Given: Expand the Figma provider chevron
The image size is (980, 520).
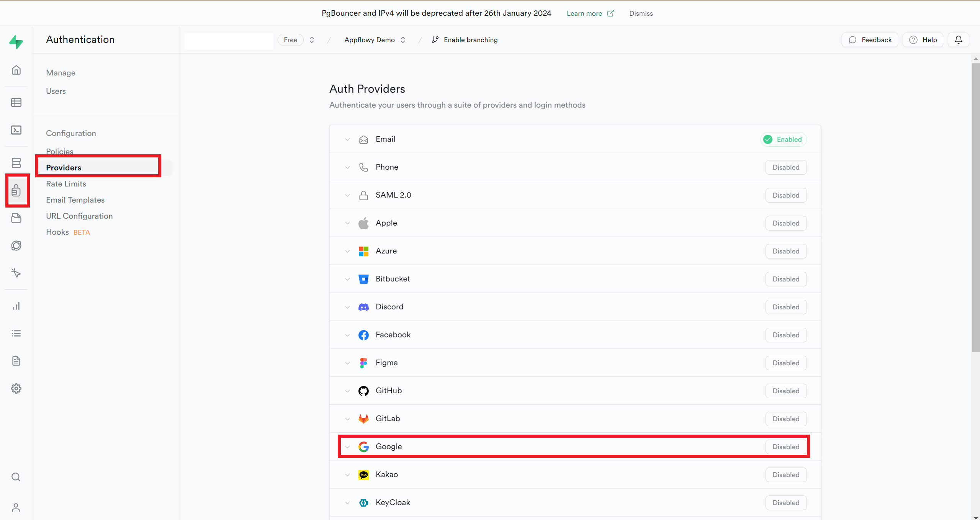Looking at the screenshot, I should 347,363.
